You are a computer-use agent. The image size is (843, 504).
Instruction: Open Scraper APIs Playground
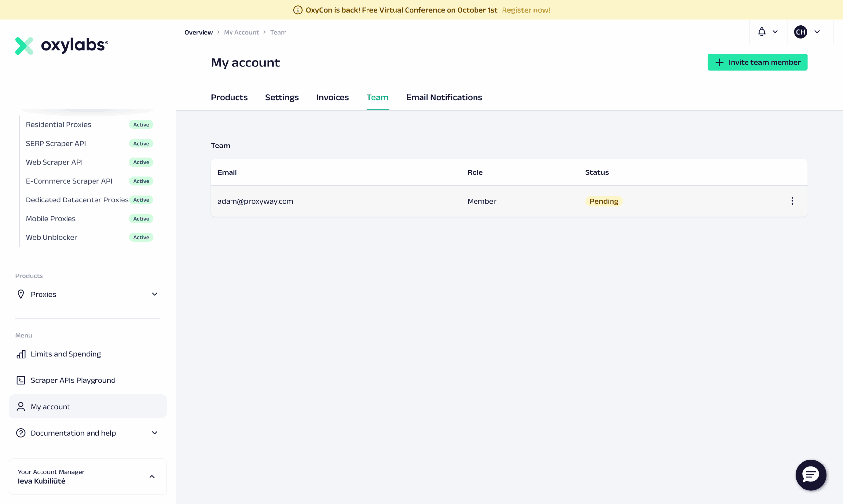(73, 380)
